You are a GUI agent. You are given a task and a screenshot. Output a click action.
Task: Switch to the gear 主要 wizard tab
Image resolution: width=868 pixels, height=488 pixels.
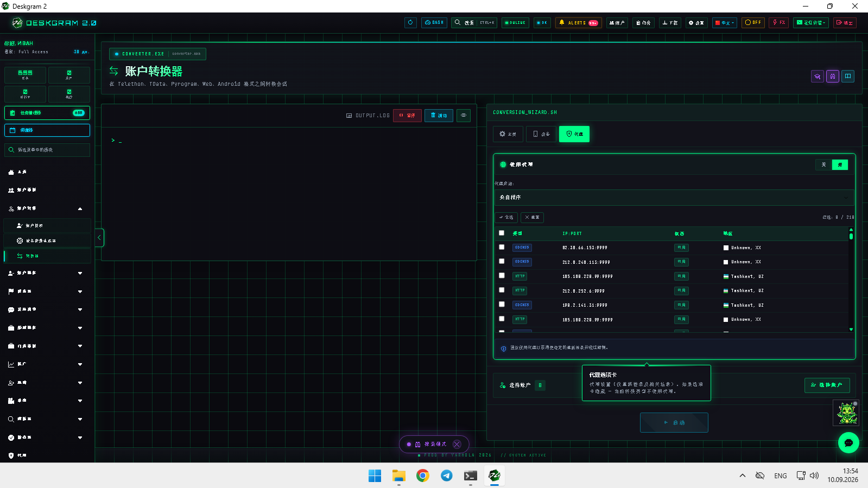point(508,134)
